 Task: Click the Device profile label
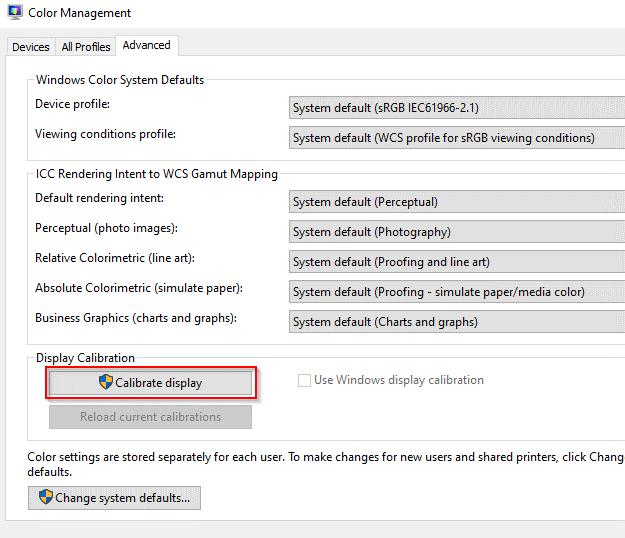pyautogui.click(x=72, y=104)
